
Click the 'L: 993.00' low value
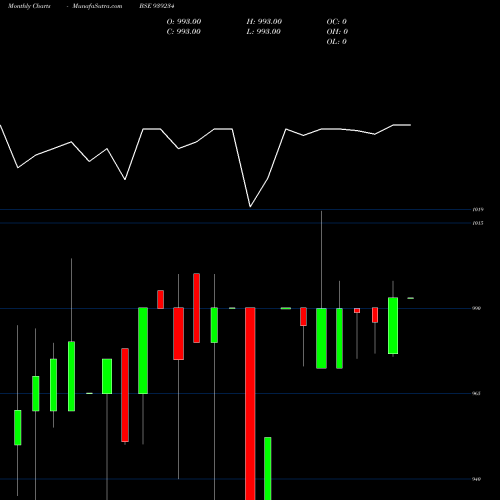click(x=263, y=31)
